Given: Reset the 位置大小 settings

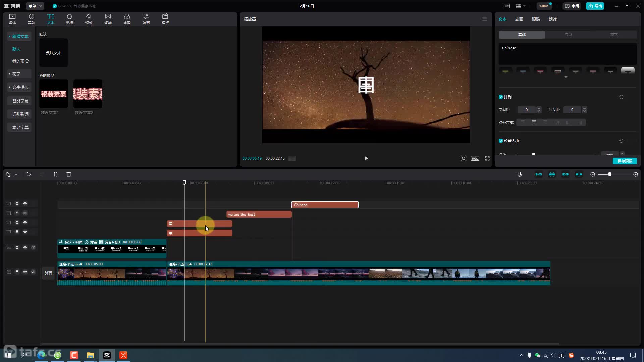Looking at the screenshot, I should click(x=621, y=141).
